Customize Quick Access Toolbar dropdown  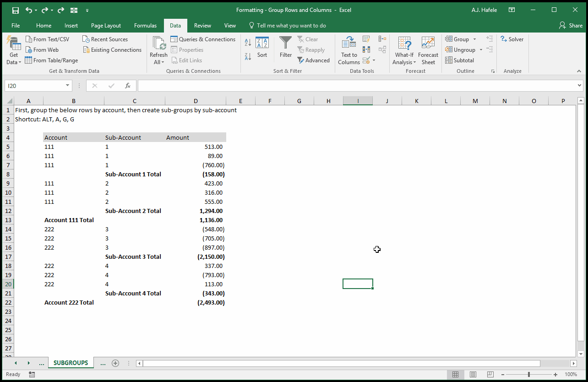(87, 10)
